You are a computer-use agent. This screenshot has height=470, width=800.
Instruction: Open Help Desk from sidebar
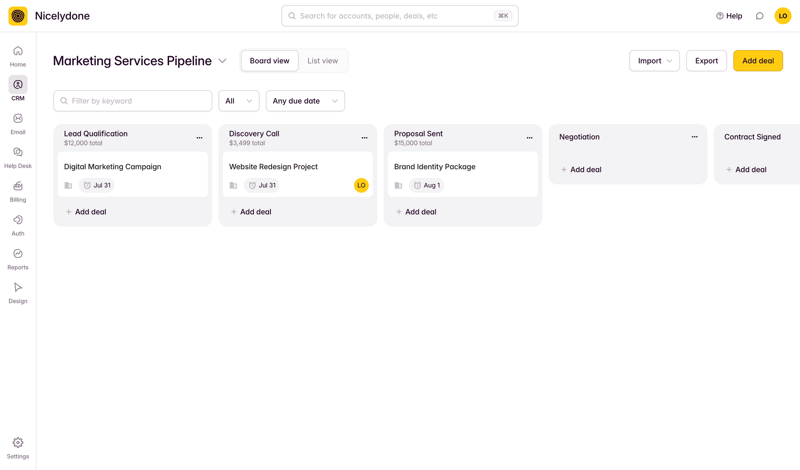(x=18, y=157)
